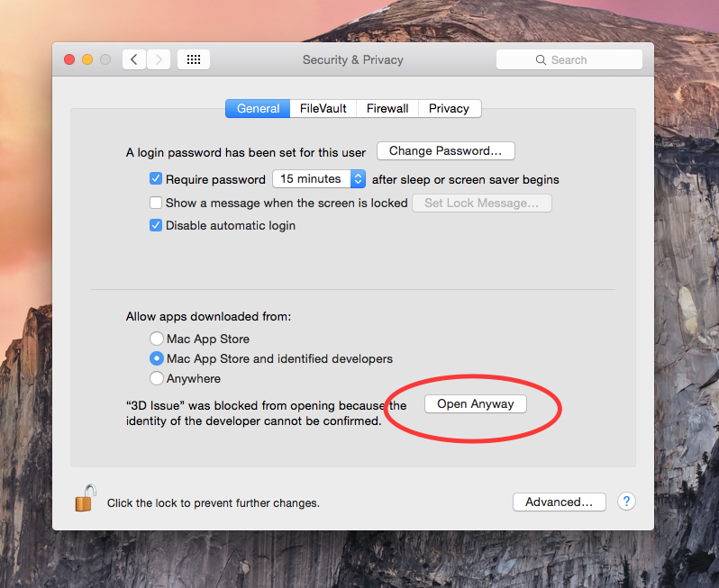Open the help question mark button
Image resolution: width=719 pixels, height=588 pixels.
point(626,502)
